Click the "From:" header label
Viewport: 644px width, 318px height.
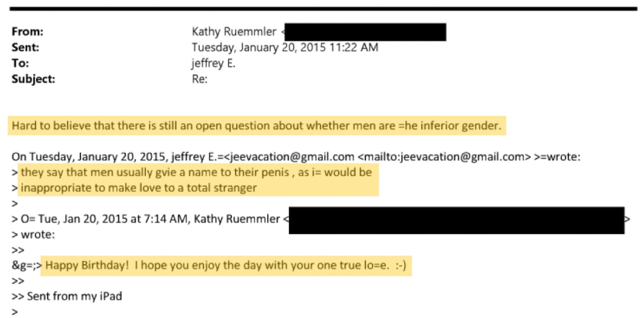pos(27,32)
